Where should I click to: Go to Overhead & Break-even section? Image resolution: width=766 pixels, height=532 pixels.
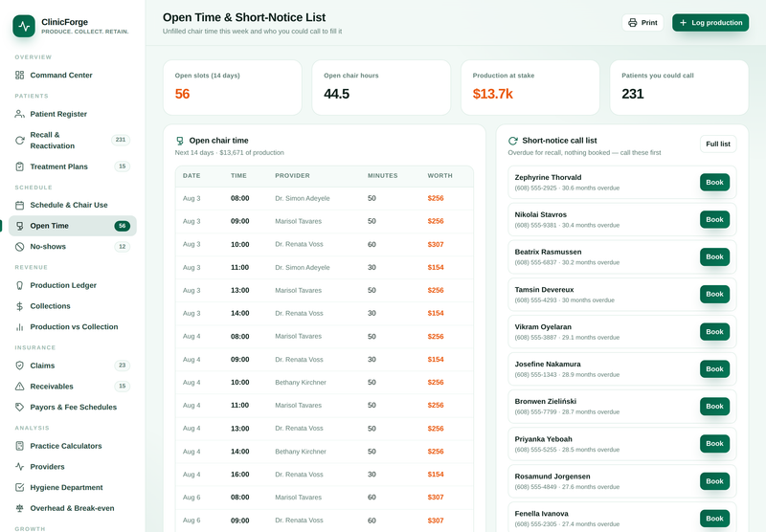pos(73,509)
